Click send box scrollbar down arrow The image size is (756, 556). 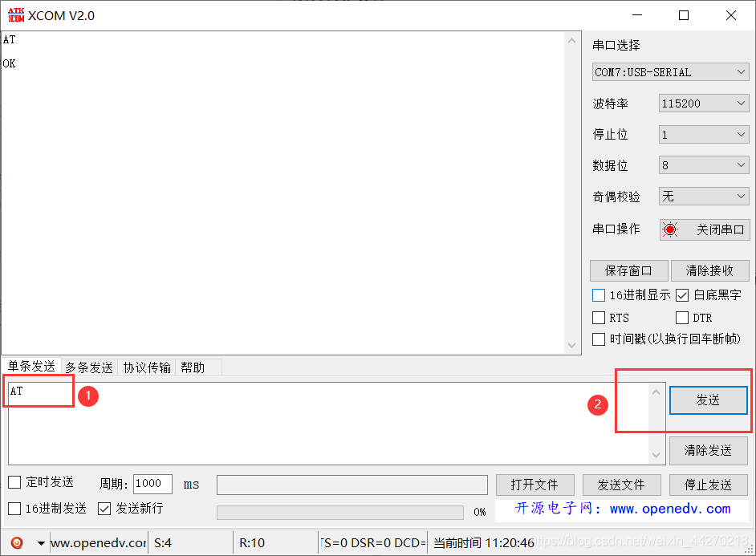tap(656, 455)
